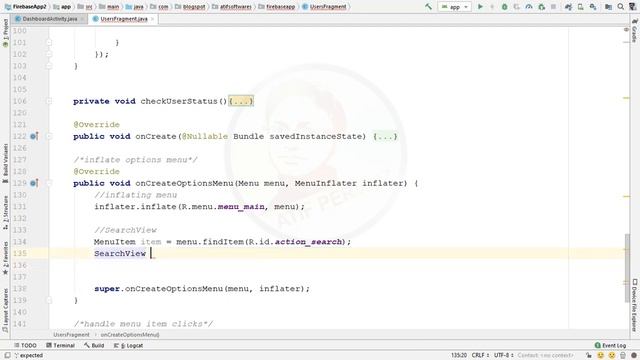Click the action_search id reference
This screenshot has width=640, height=360.
pyautogui.click(x=308, y=242)
